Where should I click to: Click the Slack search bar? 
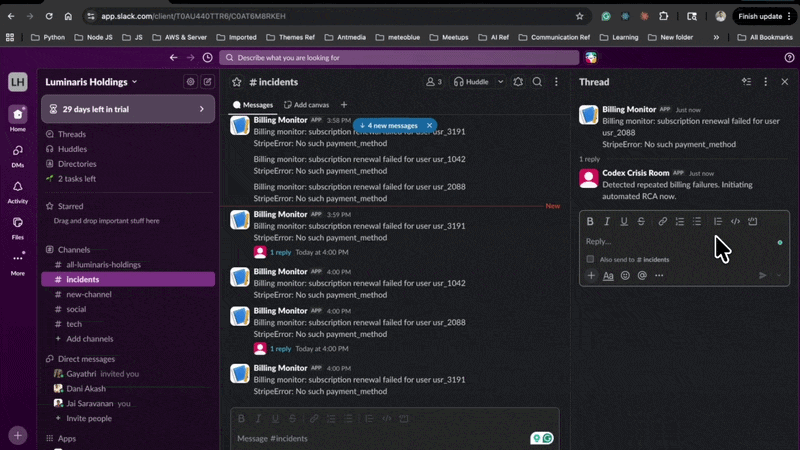399,58
